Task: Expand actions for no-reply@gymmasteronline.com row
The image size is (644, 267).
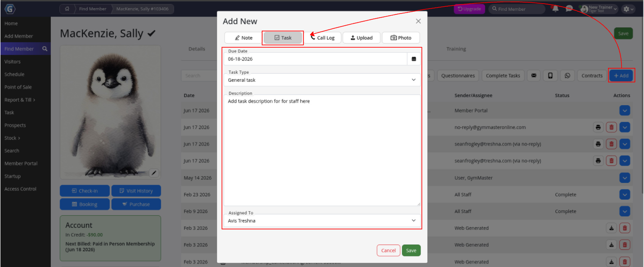Action: pos(625,127)
